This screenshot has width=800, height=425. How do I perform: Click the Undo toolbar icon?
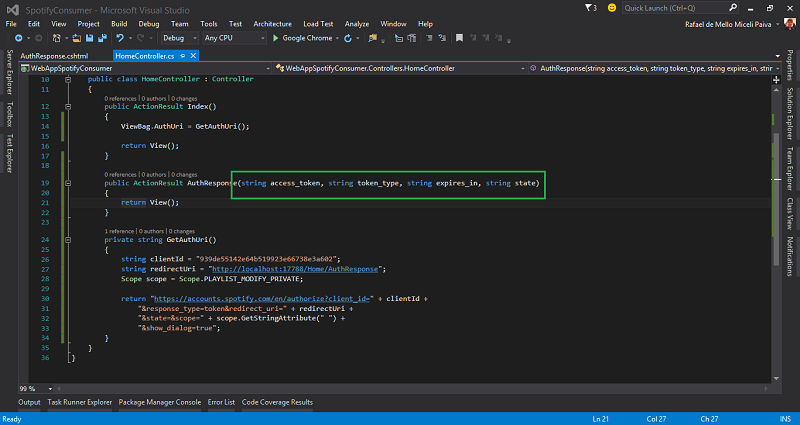[x=120, y=38]
